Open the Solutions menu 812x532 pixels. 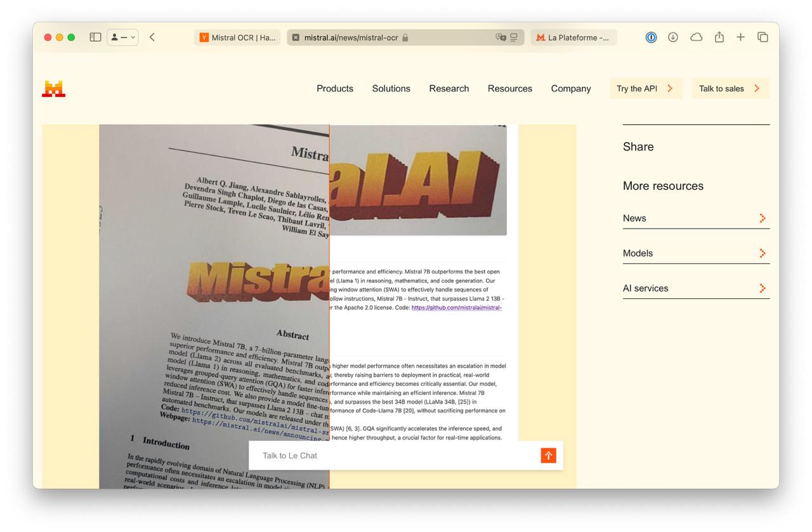[391, 89]
